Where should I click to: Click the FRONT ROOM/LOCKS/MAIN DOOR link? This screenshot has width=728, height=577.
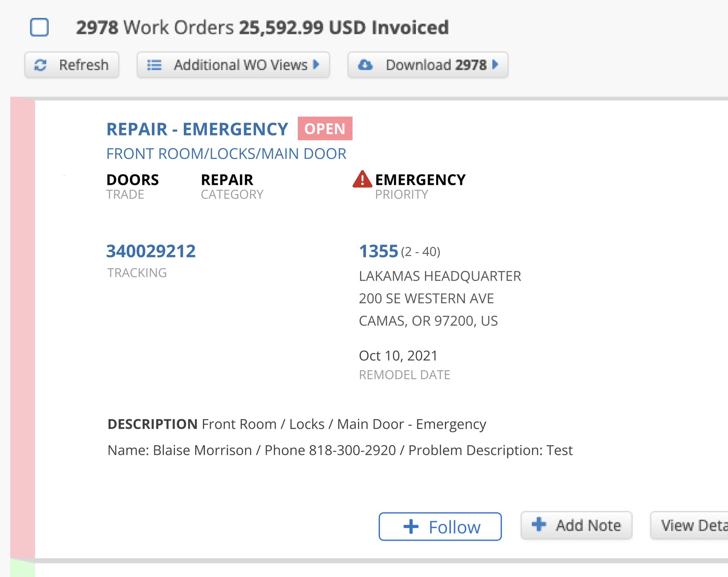226,154
